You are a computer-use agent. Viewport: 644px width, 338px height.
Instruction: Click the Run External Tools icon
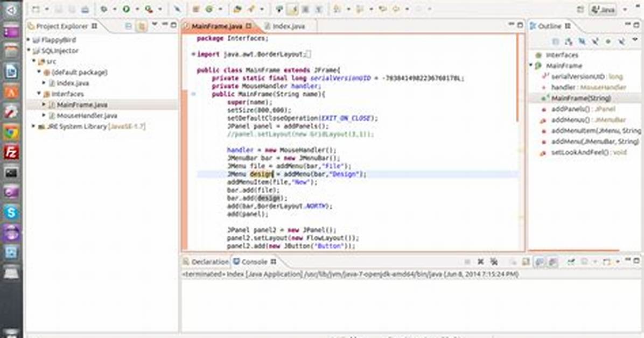pyautogui.click(x=149, y=9)
